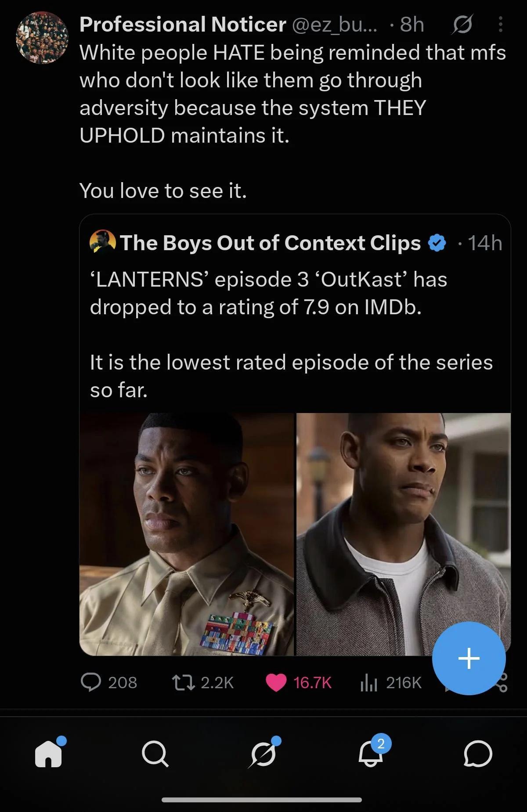Tap the blue compose plus button
527x812 pixels.
tap(469, 658)
